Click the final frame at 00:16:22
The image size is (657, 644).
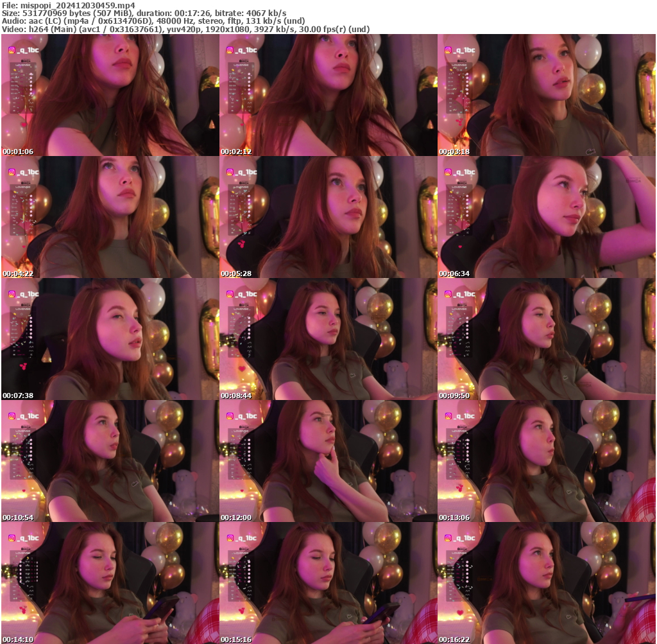[x=546, y=583]
